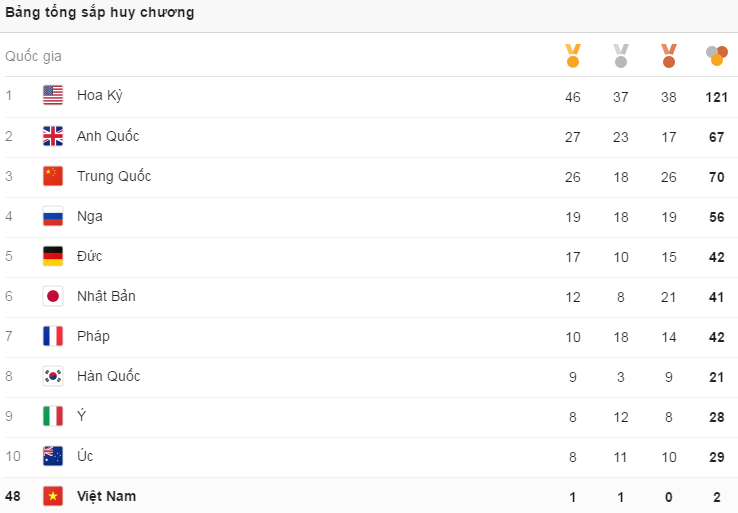Click the Vietnam flag icon
Screen dimensions: 738x513
(53, 496)
